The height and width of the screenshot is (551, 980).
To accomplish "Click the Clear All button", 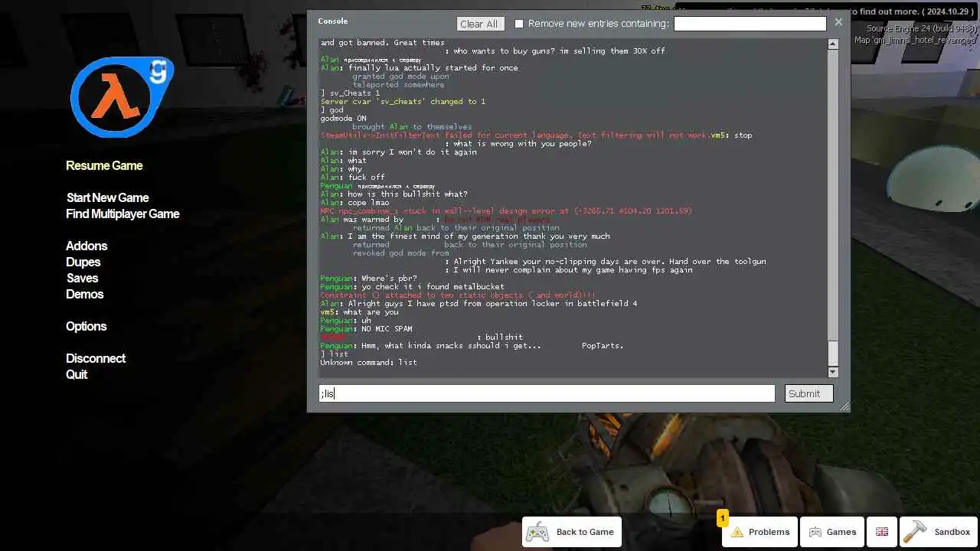I will tap(480, 24).
